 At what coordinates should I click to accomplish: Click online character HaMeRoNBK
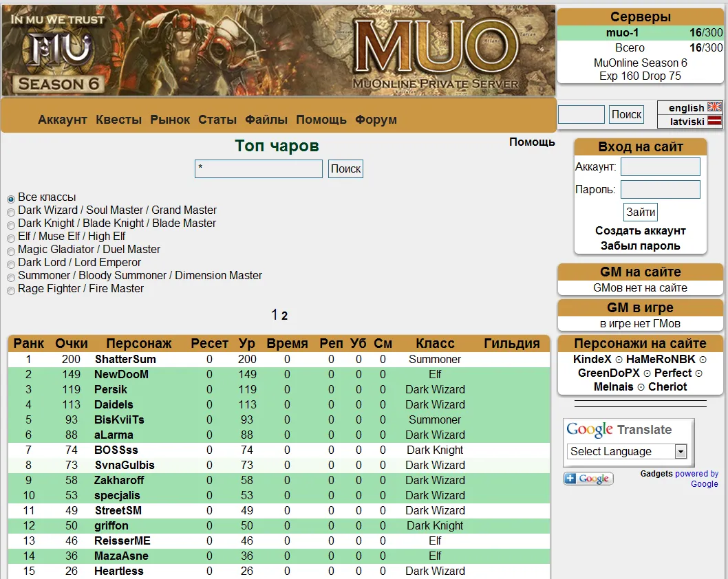coord(661,359)
